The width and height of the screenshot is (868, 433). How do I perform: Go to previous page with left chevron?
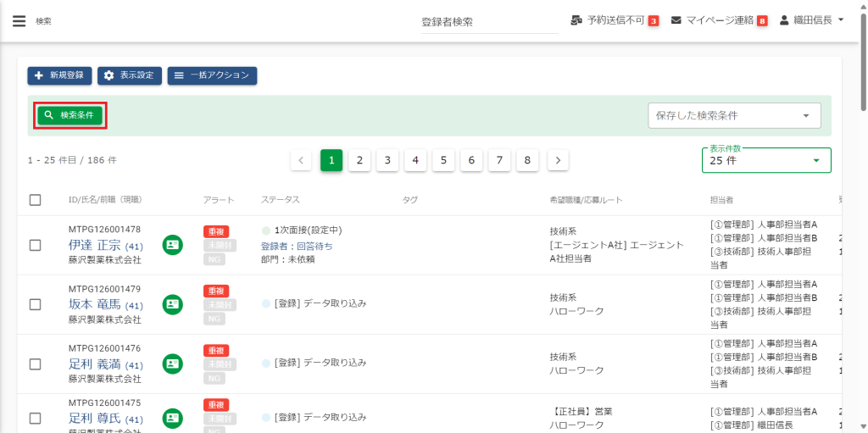point(301,160)
